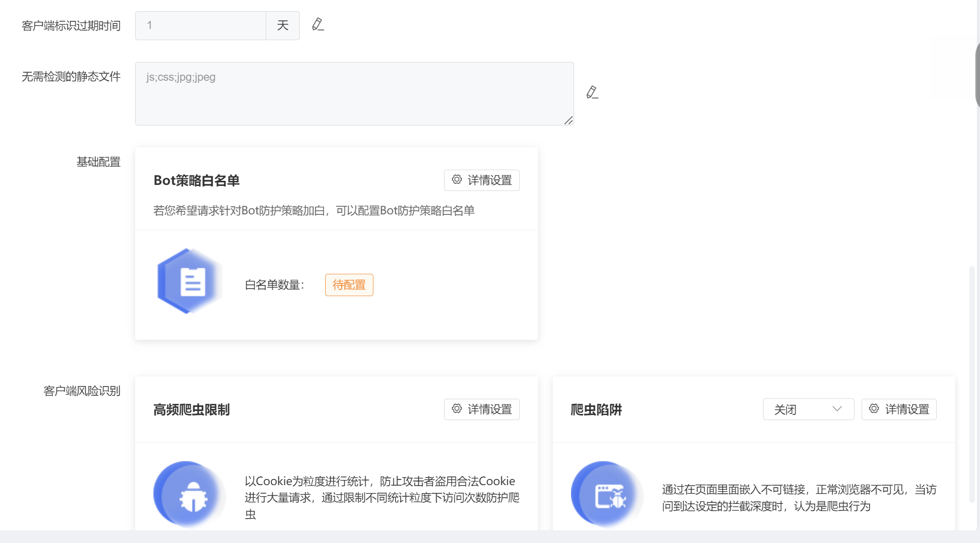980x543 pixels.
Task: Click the orange 待配置 tag
Action: 349,285
